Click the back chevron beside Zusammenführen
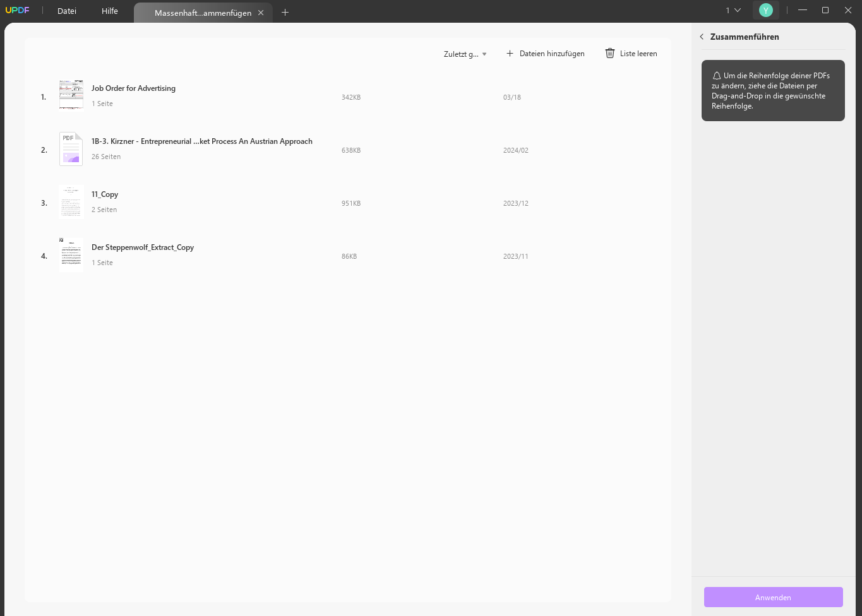 702,37
